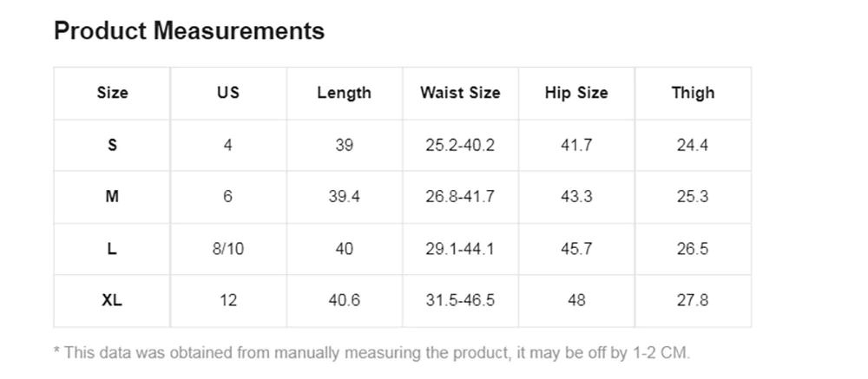Select the Size column header
This screenshot has height=379, width=868.
tap(112, 93)
